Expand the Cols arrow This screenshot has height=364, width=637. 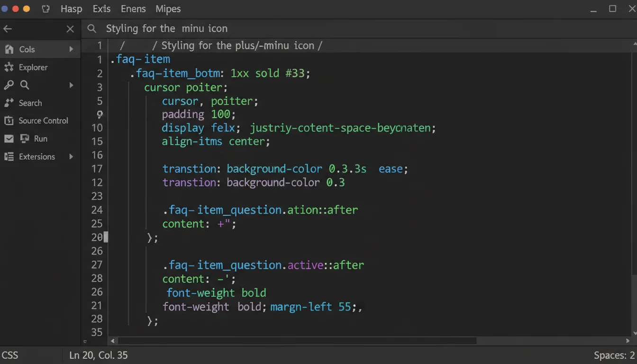[x=71, y=49]
